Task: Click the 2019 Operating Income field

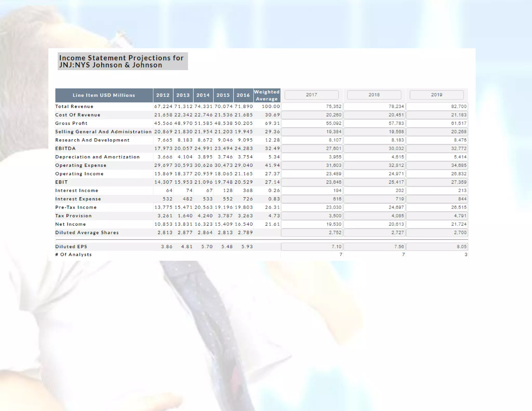Action: [437, 174]
